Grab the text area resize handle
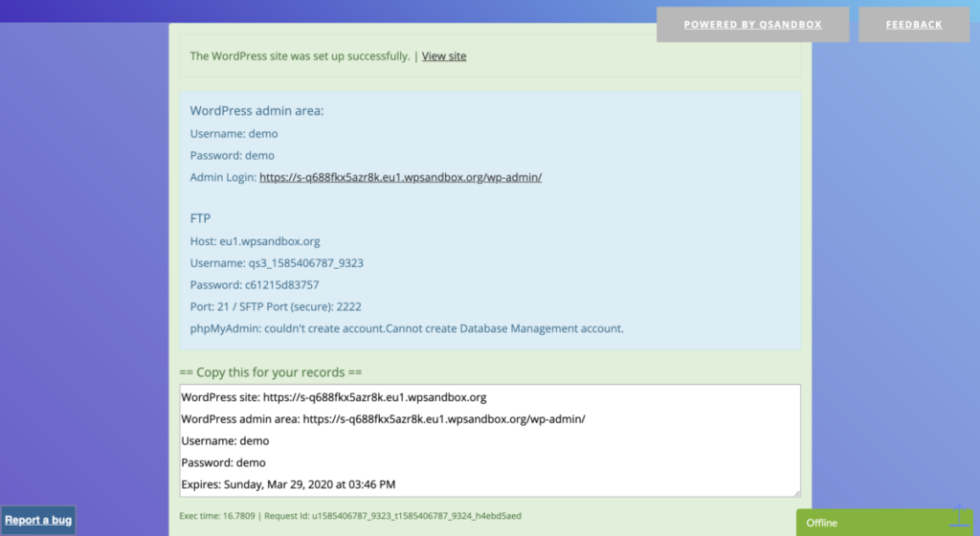The image size is (980, 536). [x=796, y=493]
